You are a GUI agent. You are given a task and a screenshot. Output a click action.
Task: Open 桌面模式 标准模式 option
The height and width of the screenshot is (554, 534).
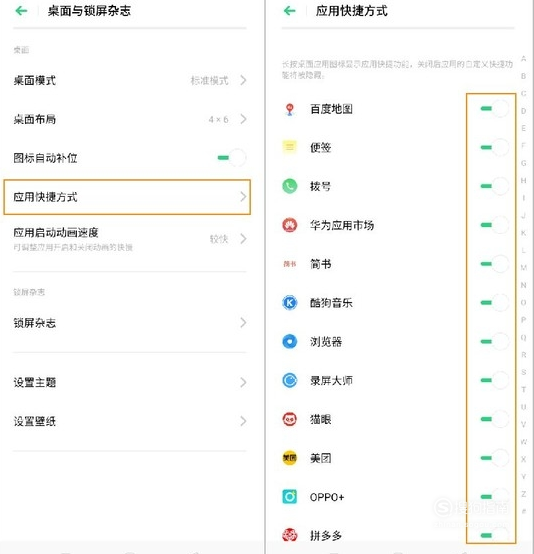coord(130,81)
